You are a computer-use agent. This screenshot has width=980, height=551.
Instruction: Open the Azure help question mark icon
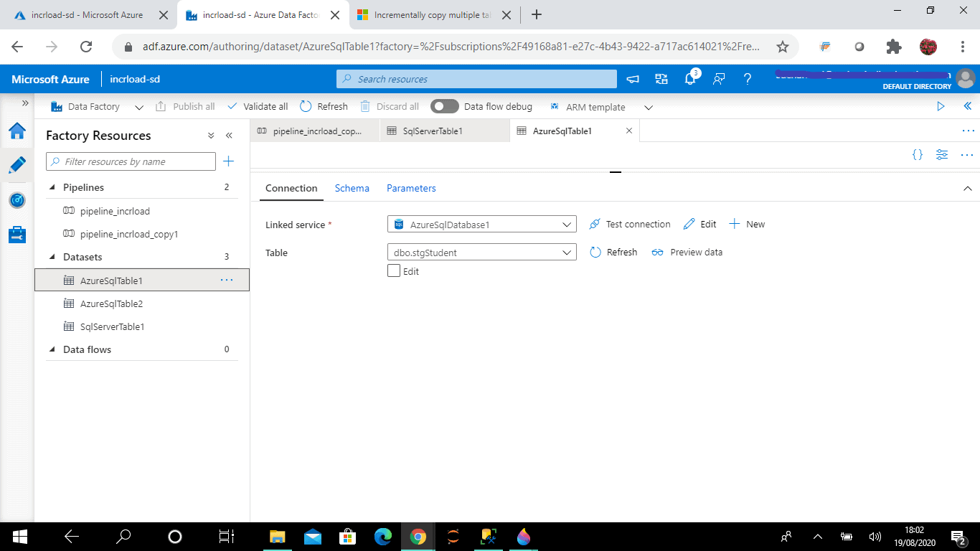click(x=748, y=79)
